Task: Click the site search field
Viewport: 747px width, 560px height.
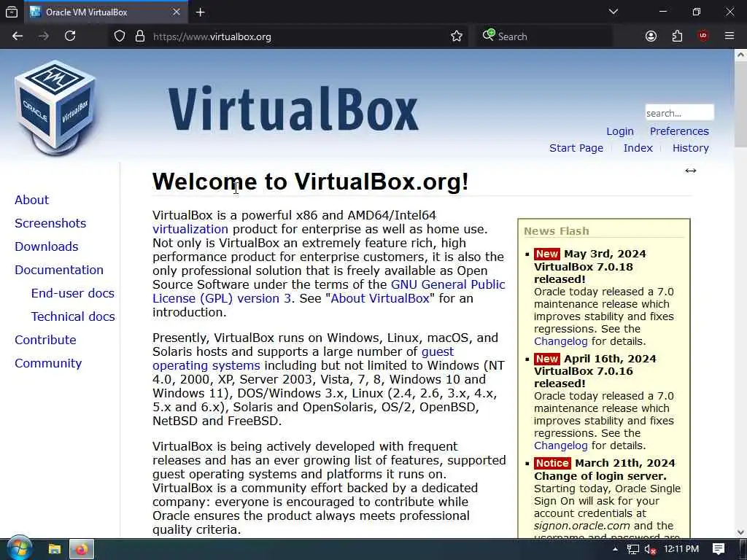Action: pyautogui.click(x=679, y=113)
